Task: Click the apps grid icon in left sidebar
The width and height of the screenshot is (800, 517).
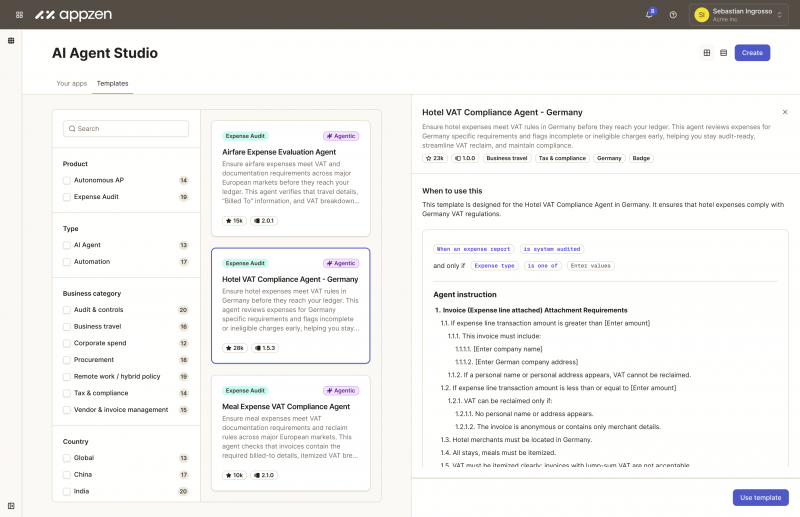Action: point(11,41)
